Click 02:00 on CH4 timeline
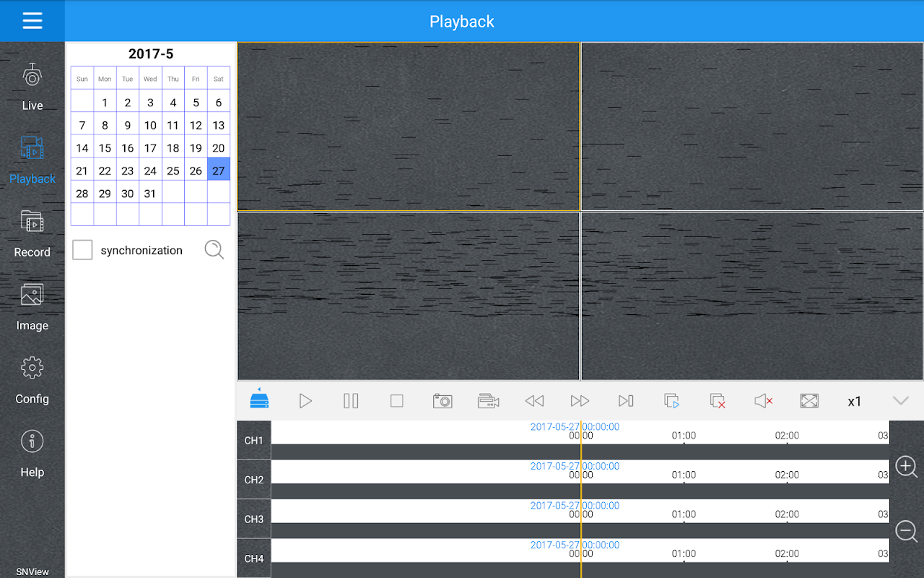924x578 pixels. pyautogui.click(x=787, y=554)
